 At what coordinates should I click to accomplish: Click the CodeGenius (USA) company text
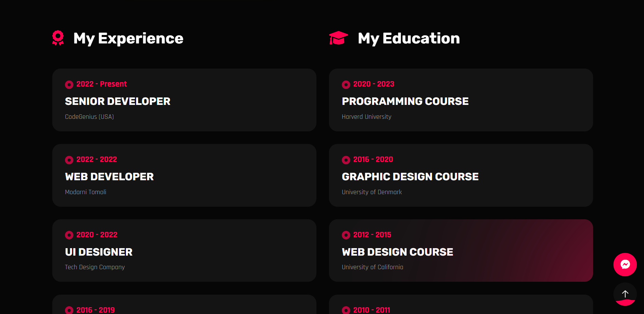(x=89, y=117)
